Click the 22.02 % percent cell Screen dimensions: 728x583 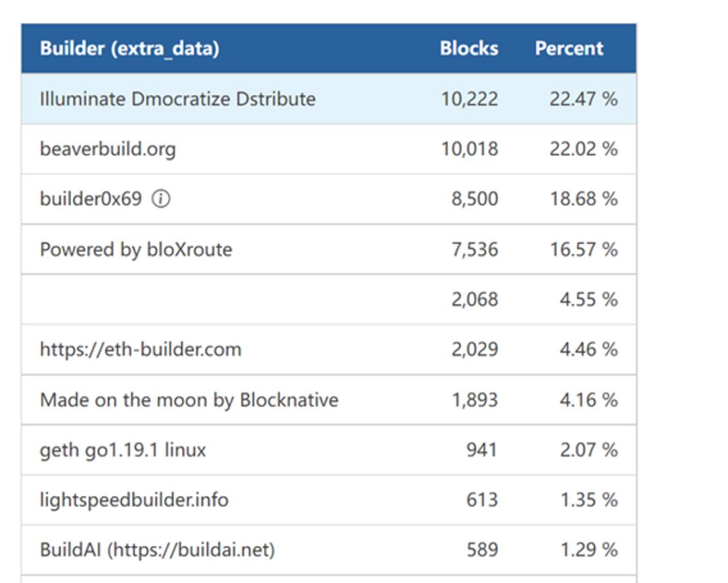click(583, 149)
